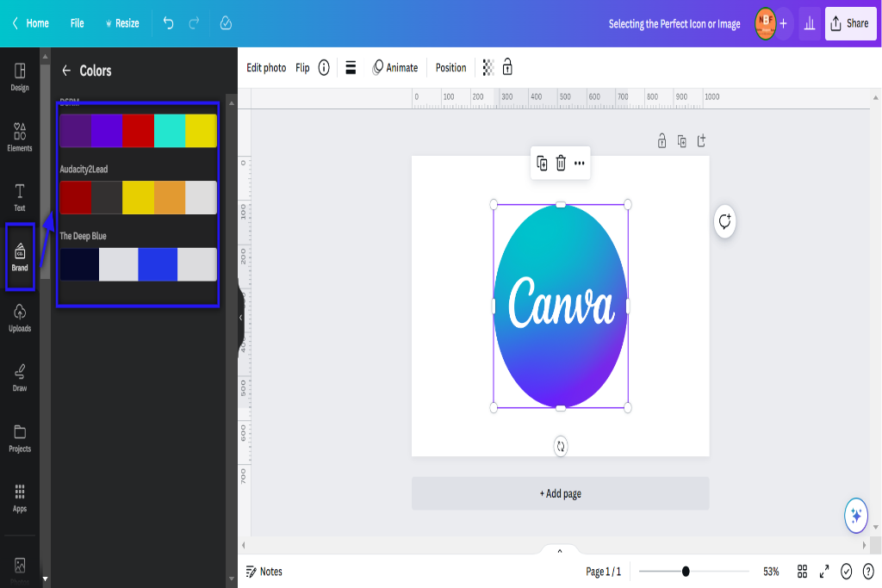Open the Projects folder panel

(x=20, y=438)
